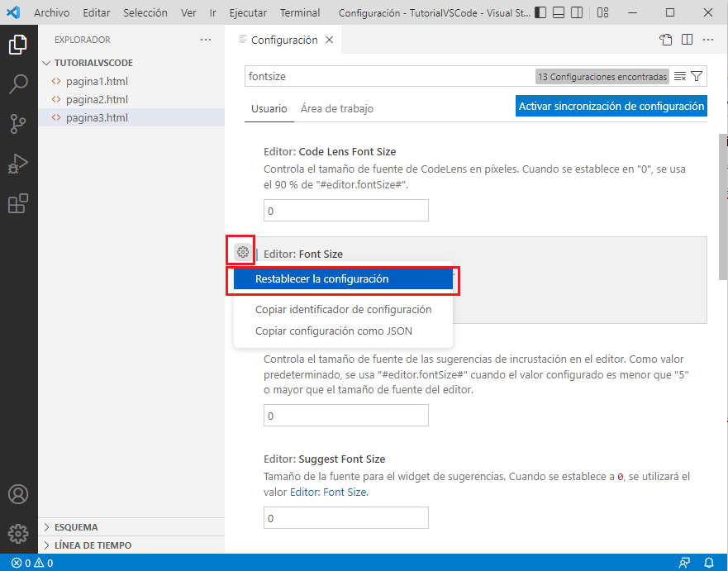The width and height of the screenshot is (728, 571).
Task: Open the Manage gear in activity bar
Action: [18, 534]
